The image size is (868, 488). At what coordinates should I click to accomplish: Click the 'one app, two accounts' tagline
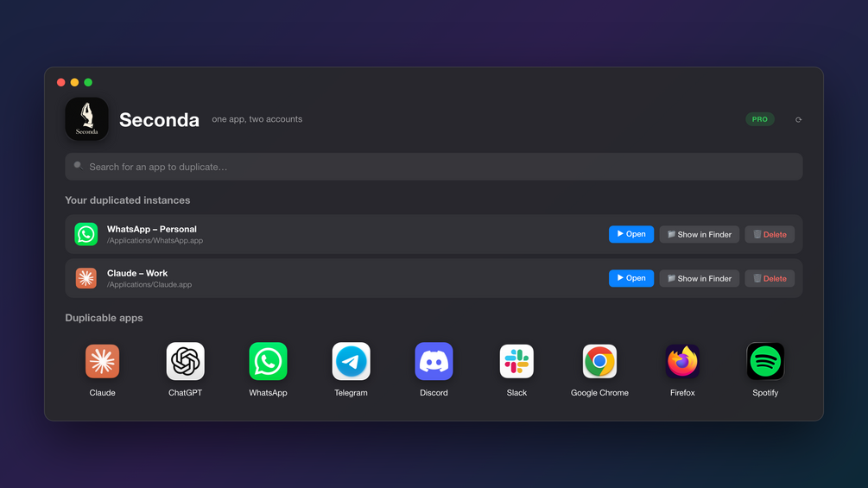click(257, 119)
